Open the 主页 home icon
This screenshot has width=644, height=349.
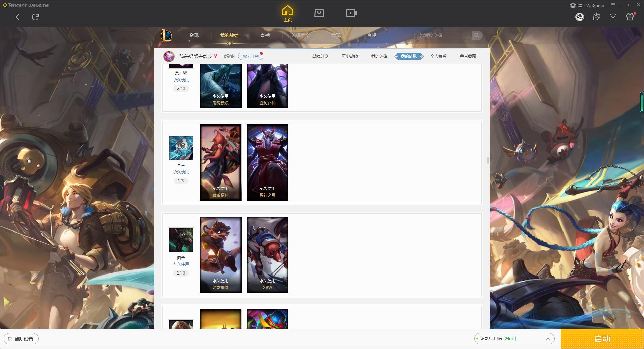tap(288, 14)
